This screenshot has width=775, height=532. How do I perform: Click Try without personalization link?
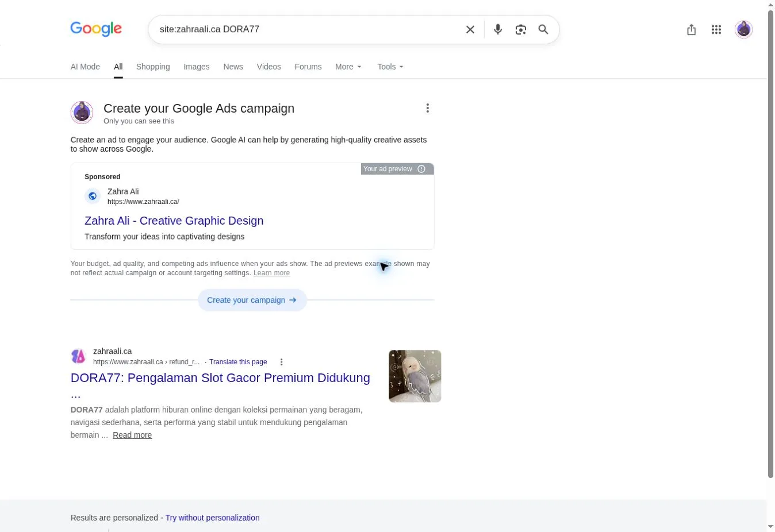coord(212,518)
